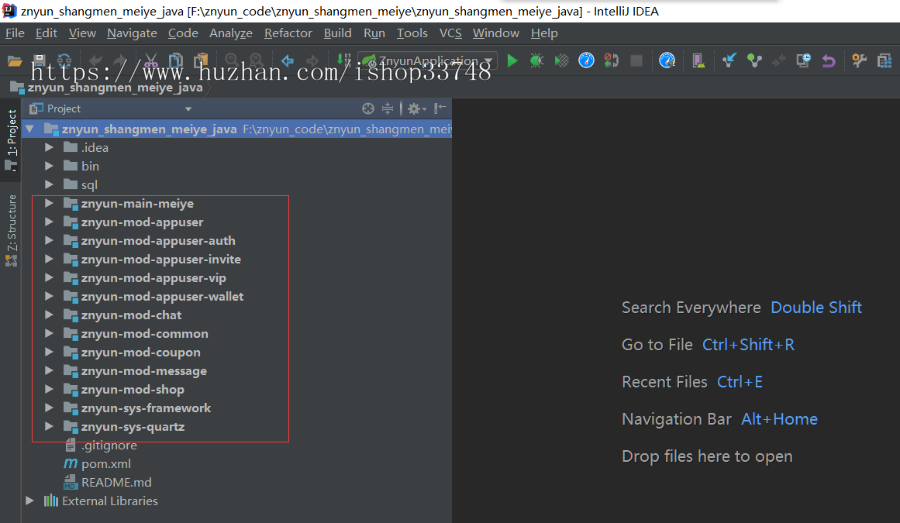Collapse the znyun_shangmen_meiye_java root node
This screenshot has height=523, width=900.
click(30, 129)
